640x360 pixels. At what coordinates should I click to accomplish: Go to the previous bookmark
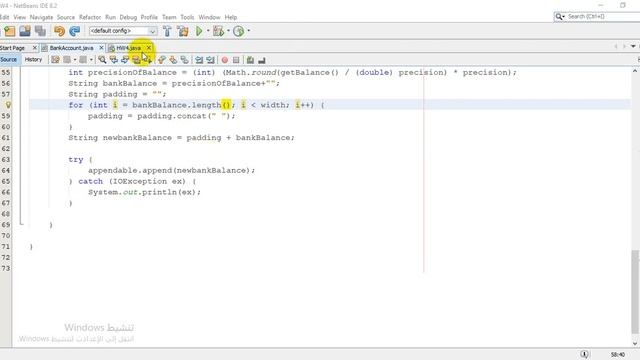click(x=162, y=60)
